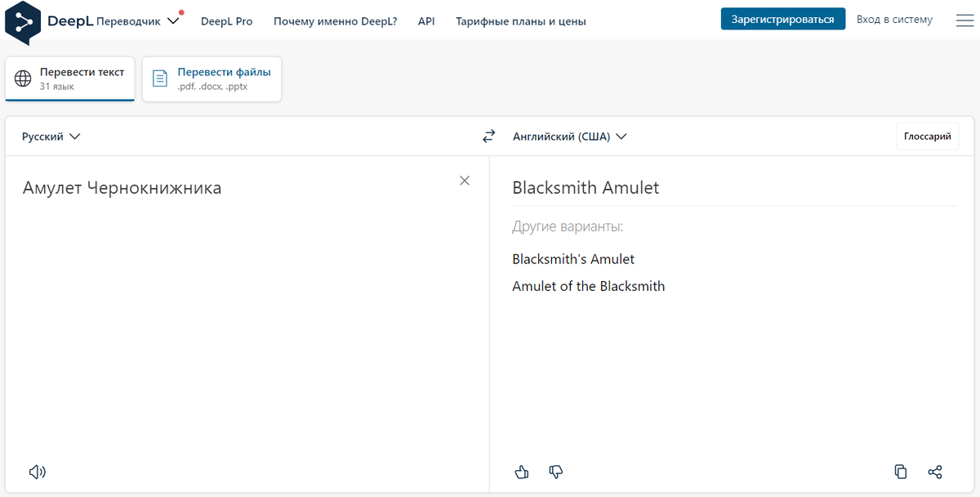
Task: Expand the Русский source language dropdown
Action: pyautogui.click(x=51, y=137)
